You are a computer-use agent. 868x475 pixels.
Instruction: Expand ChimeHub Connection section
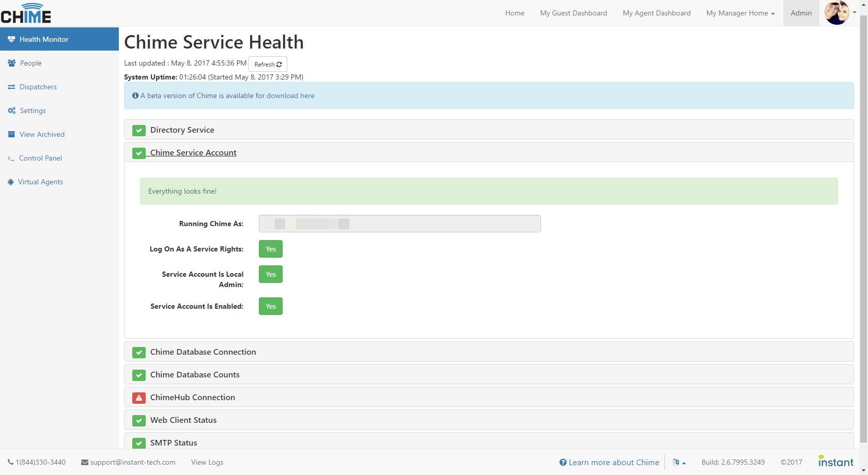point(489,397)
